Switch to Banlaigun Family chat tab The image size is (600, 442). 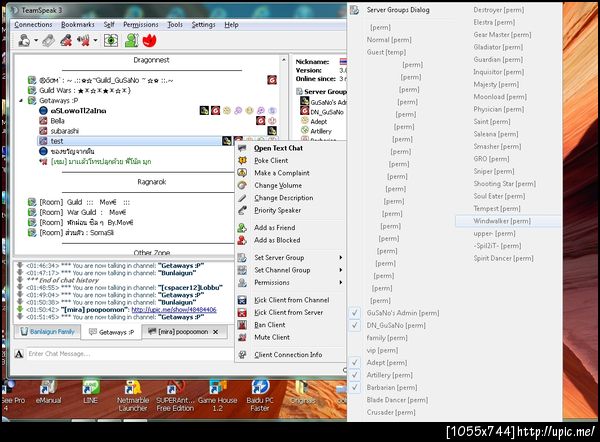(x=48, y=331)
